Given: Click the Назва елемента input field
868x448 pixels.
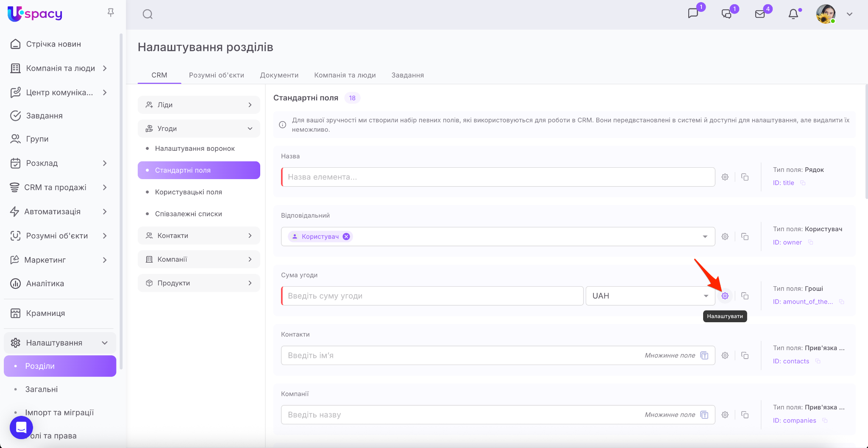Looking at the screenshot, I should point(498,177).
